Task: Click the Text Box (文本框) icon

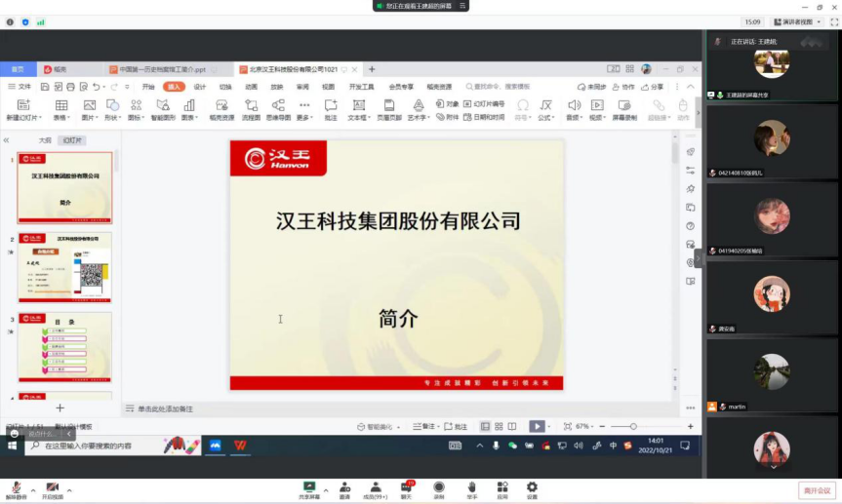Action: coord(358,105)
